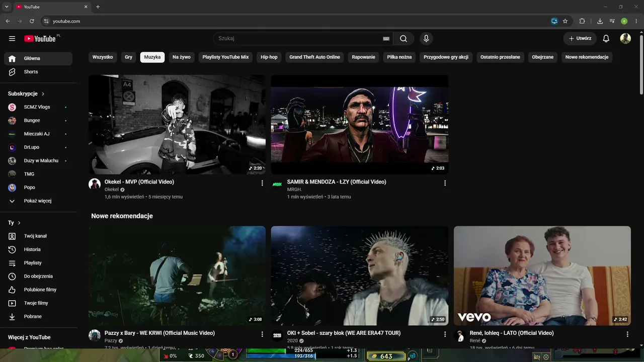Image resolution: width=644 pixels, height=362 pixels.
Task: Open the browser extensions puzzle icon
Action: pyautogui.click(x=582, y=21)
